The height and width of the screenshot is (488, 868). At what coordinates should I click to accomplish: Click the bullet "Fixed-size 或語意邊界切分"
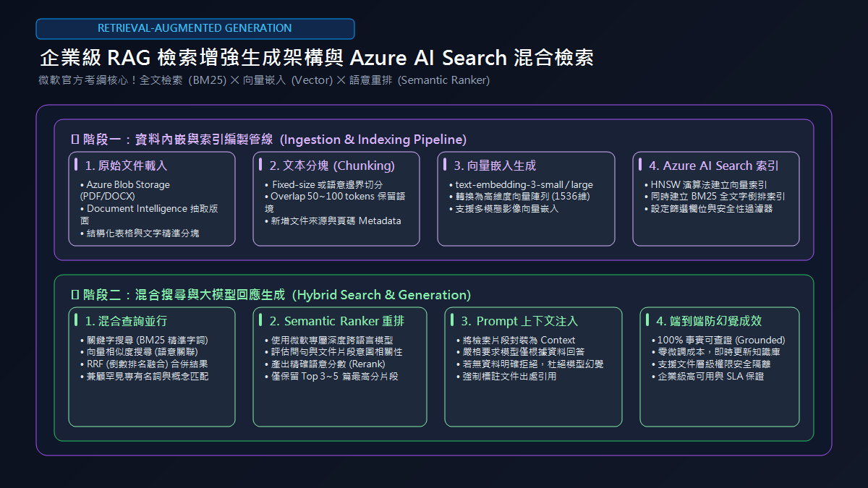point(323,184)
